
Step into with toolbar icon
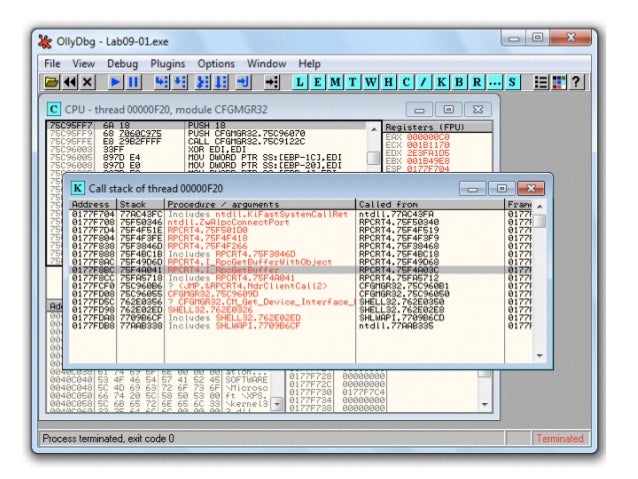point(162,82)
